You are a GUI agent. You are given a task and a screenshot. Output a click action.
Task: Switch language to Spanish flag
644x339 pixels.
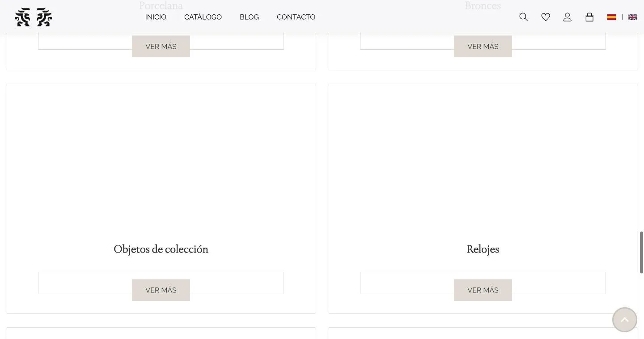611,17
